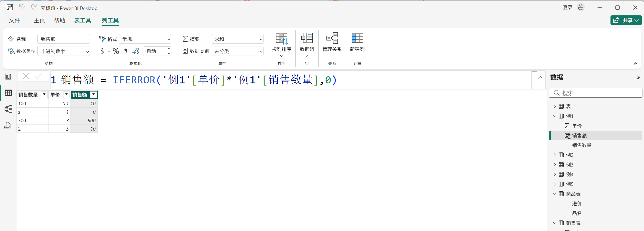Apply thousands separator comma icon
The image size is (644, 231).
(x=126, y=51)
